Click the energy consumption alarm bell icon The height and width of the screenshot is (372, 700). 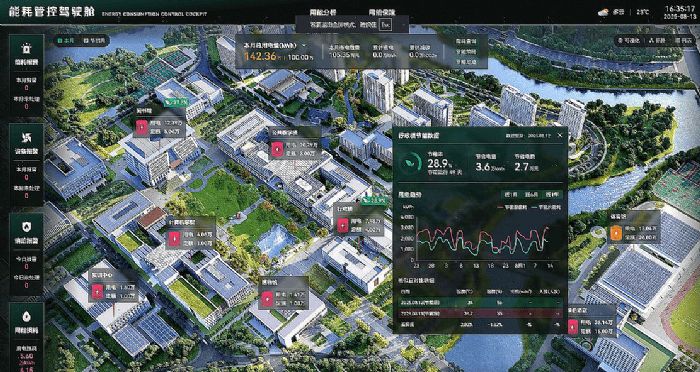click(26, 48)
